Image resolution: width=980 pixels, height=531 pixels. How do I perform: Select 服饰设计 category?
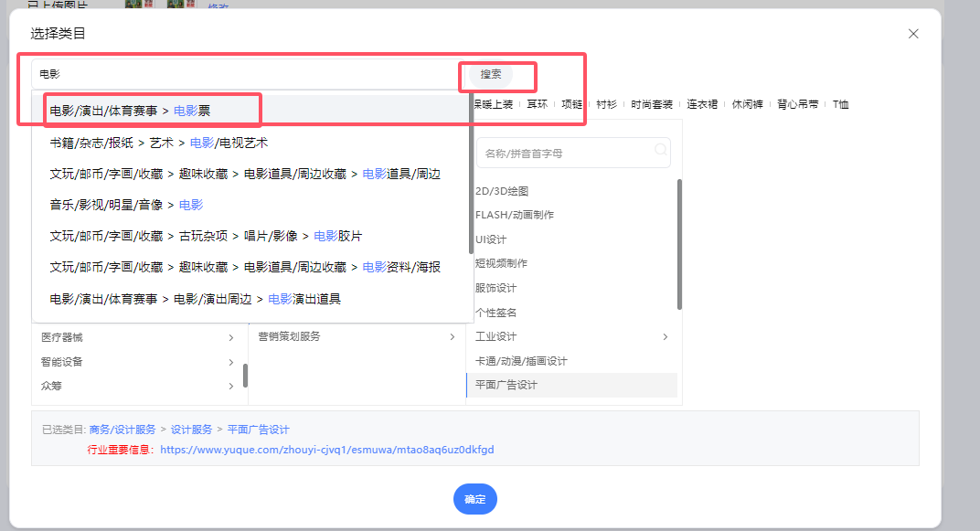[x=572, y=288]
